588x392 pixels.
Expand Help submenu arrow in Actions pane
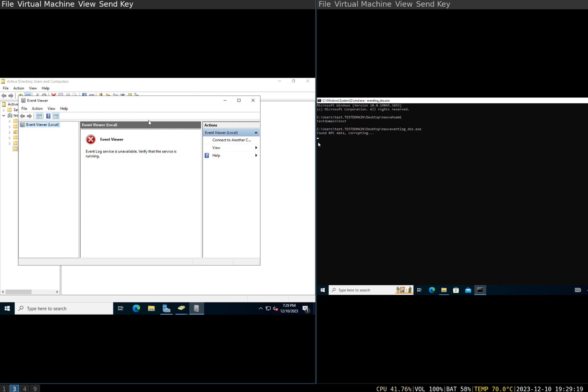point(256,155)
